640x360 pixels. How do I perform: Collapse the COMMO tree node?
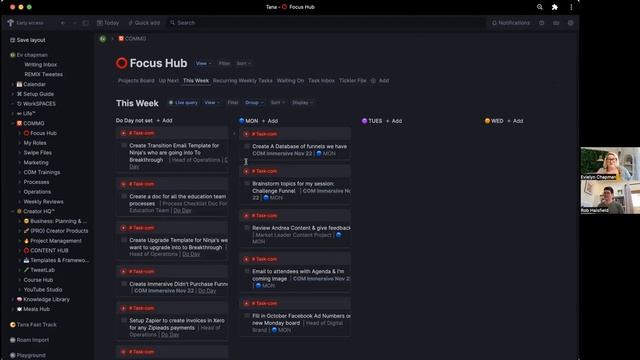[x=12, y=123]
